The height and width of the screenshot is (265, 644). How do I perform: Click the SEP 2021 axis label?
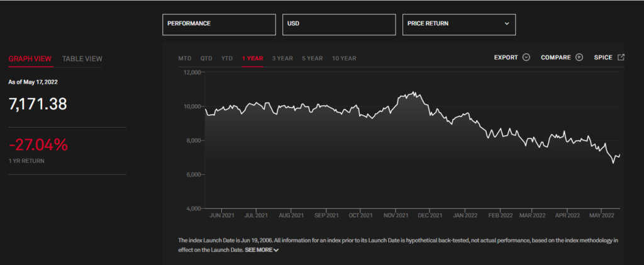pos(326,215)
